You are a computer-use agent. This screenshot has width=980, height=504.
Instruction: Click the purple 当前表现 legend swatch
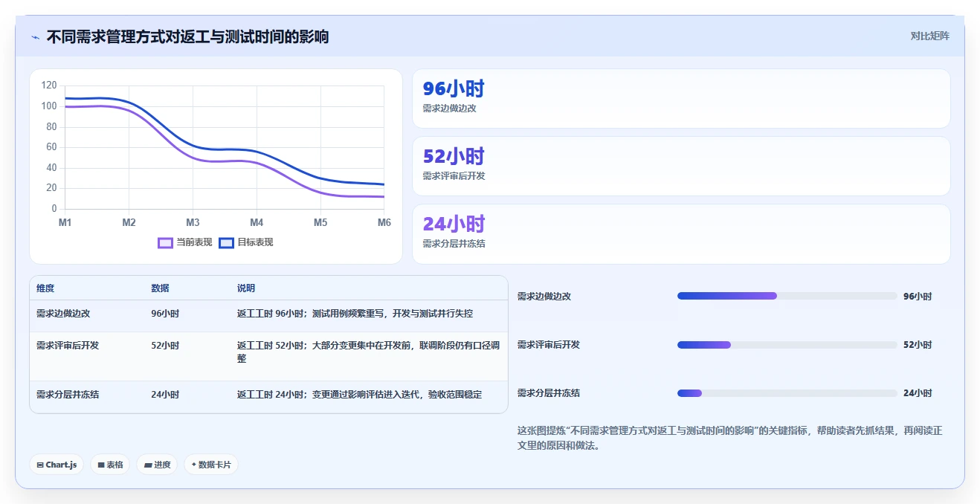click(x=165, y=242)
